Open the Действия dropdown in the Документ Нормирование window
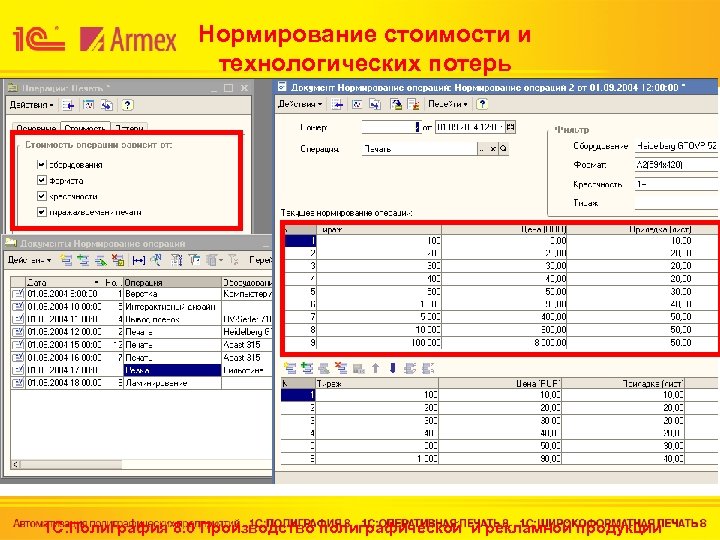 299,104
